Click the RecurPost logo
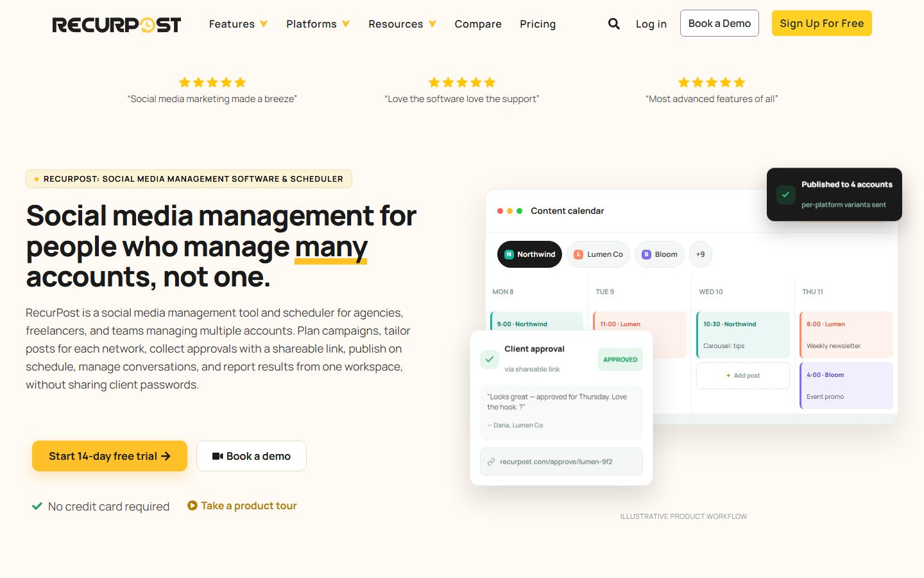This screenshot has width=924, height=578. (116, 24)
